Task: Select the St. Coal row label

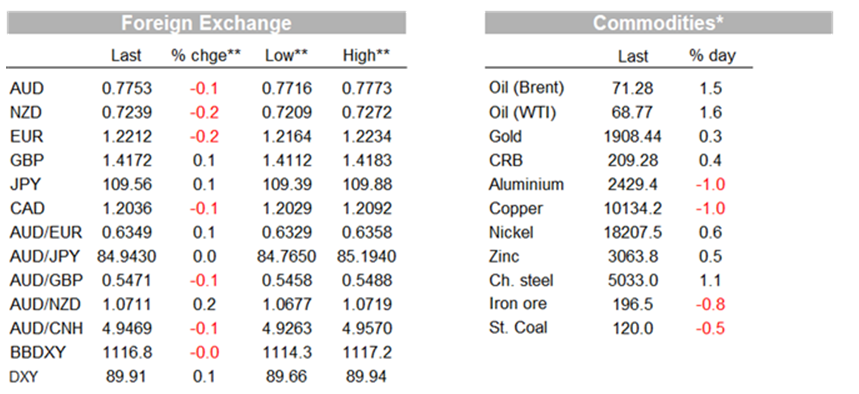Action: [x=518, y=328]
